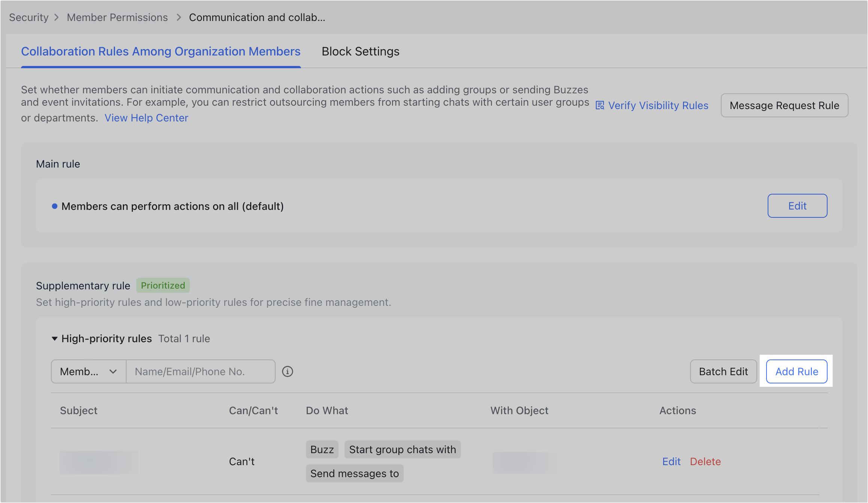Open the Message Request Rule settings
This screenshot has width=868, height=503.
pyautogui.click(x=784, y=105)
